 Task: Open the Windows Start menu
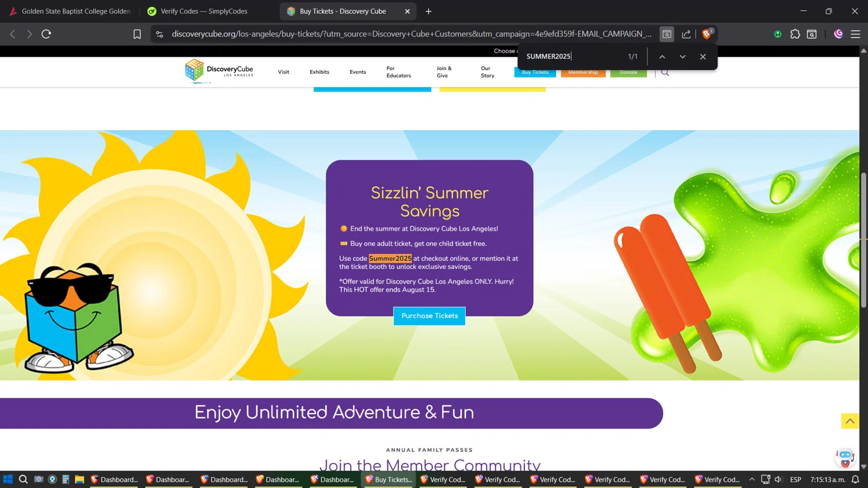[x=8, y=479]
